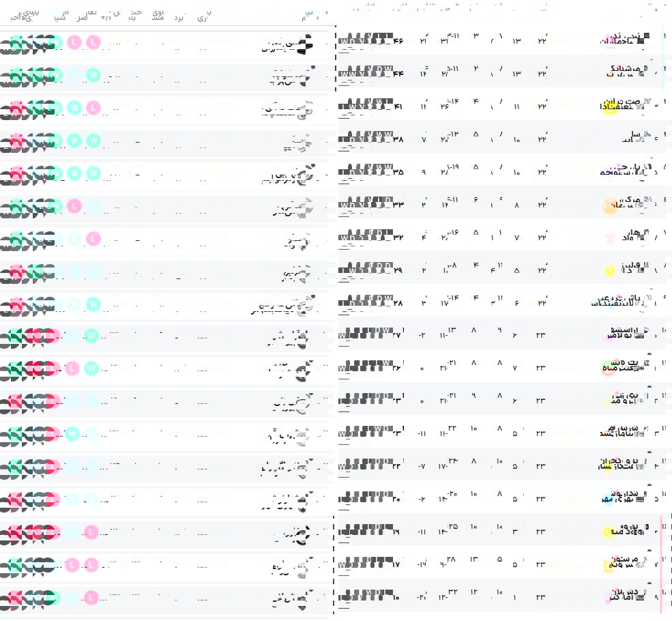Click the middle W form badge in the fourth left row

pyautogui.click(x=74, y=141)
